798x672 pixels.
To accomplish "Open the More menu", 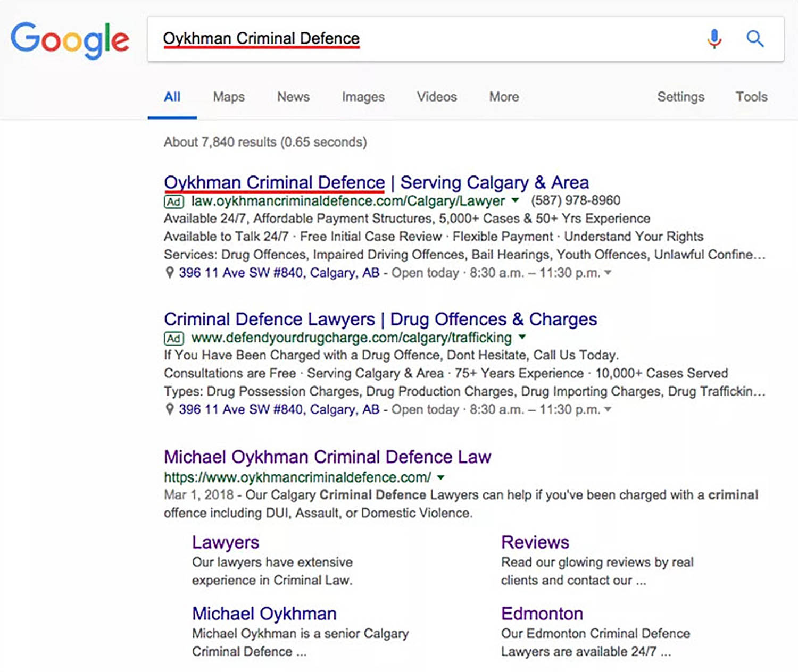I will [x=503, y=97].
